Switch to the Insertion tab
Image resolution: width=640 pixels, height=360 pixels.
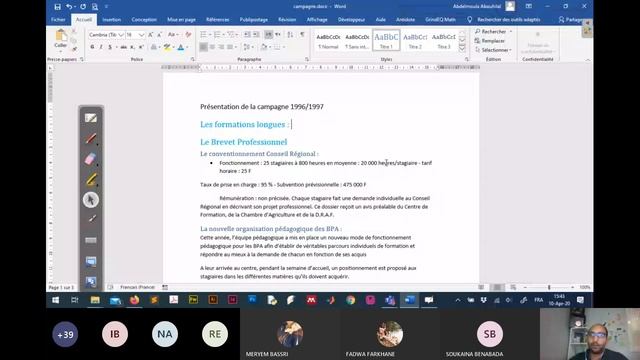[x=111, y=20]
